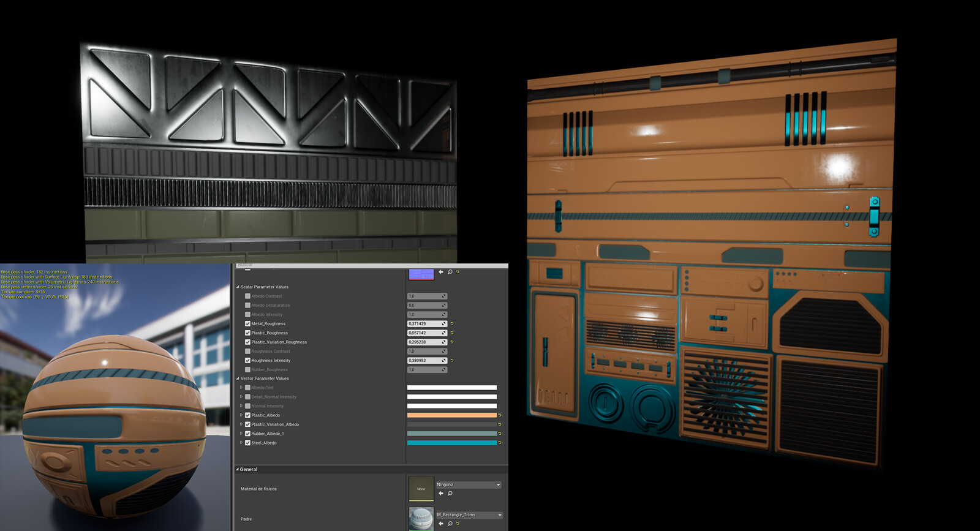The image size is (980, 531).
Task: Reset Metal_Roughness value with yellow arrow
Action: coord(452,323)
